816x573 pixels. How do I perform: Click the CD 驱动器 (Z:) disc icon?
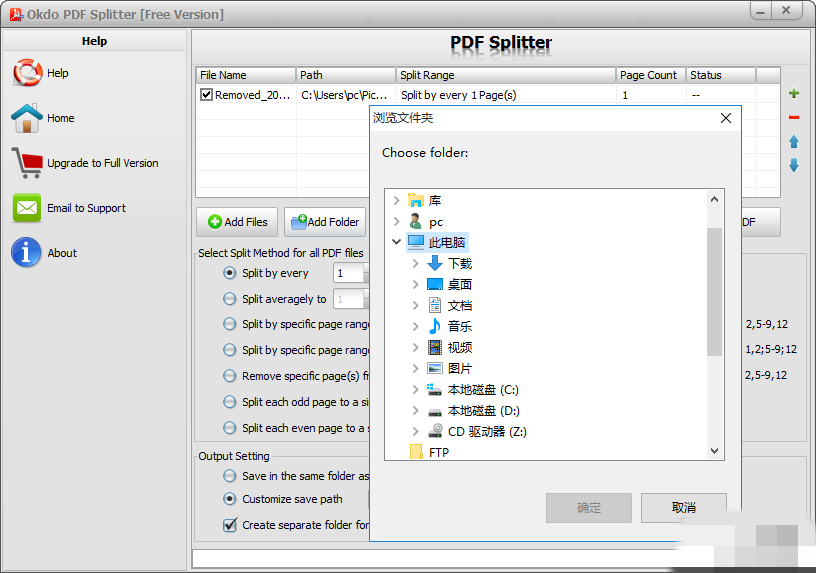(x=435, y=431)
